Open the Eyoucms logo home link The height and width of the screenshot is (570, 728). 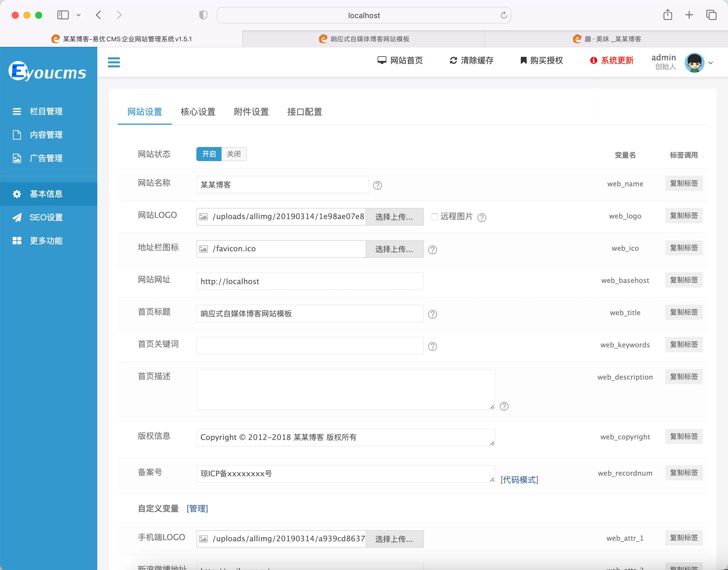(x=47, y=71)
